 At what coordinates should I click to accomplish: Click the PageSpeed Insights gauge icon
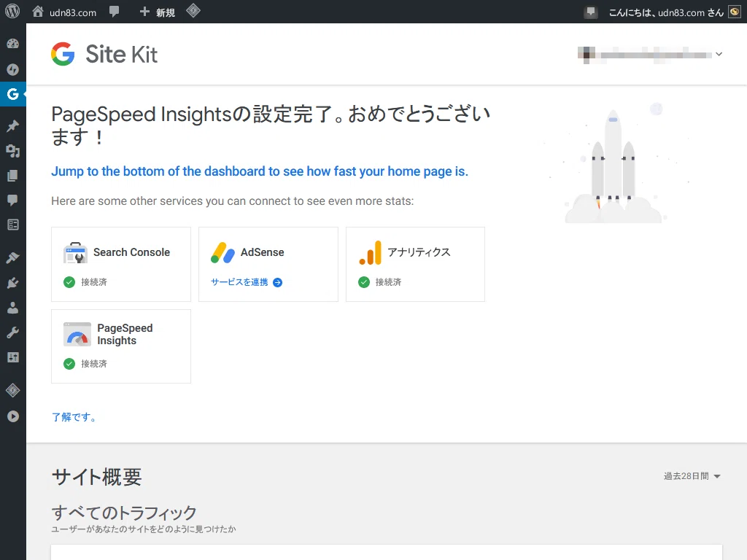point(77,334)
